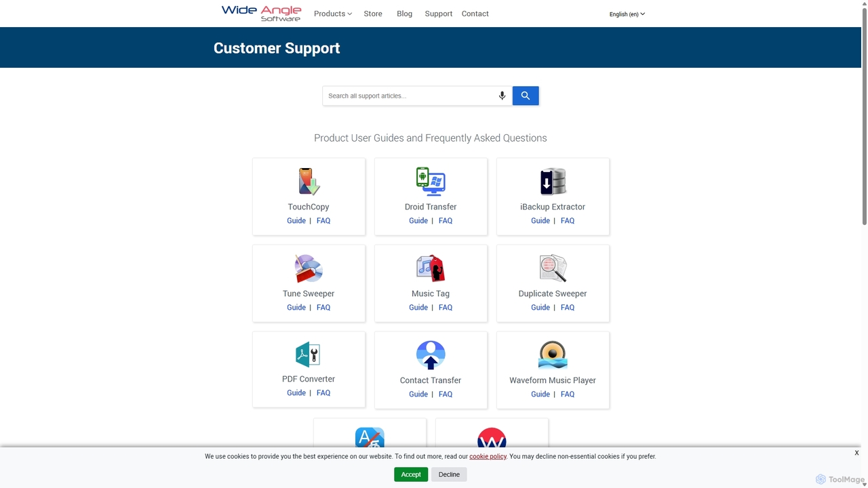Click the iBackup Extractor product name text
This screenshot has height=488, width=868.
[553, 207]
